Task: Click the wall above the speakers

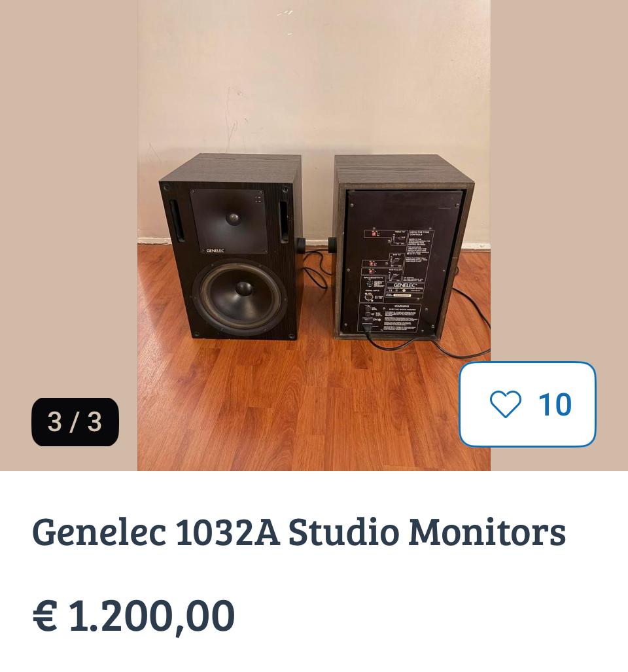Action: (x=314, y=77)
